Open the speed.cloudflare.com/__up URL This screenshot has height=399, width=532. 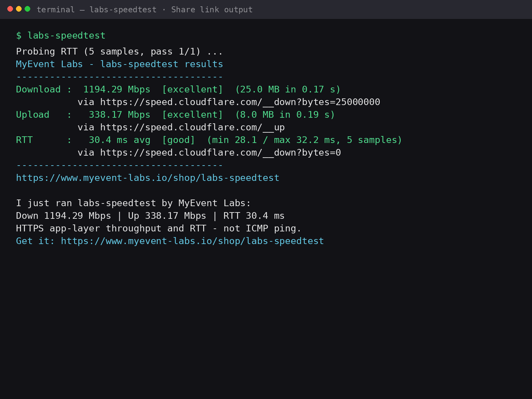[x=192, y=127]
